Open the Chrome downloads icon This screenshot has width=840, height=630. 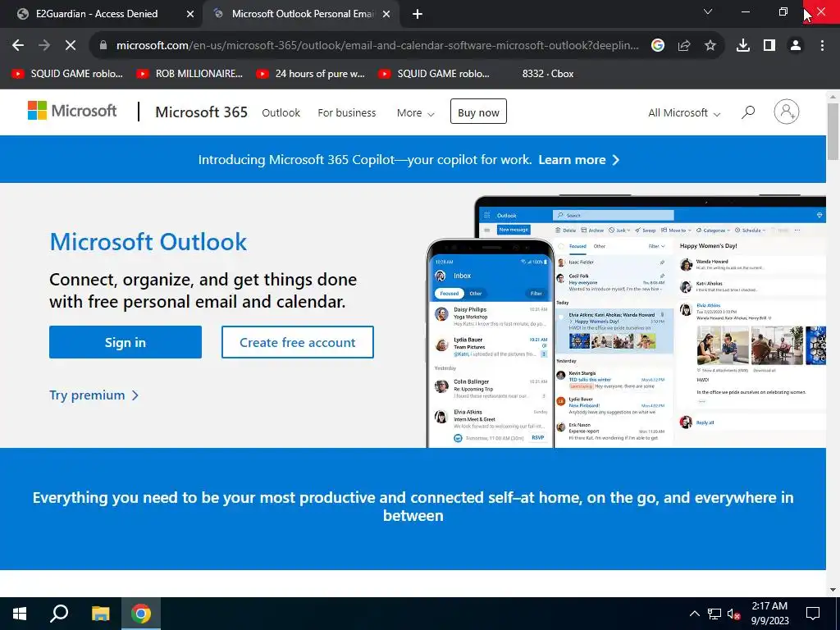click(743, 46)
